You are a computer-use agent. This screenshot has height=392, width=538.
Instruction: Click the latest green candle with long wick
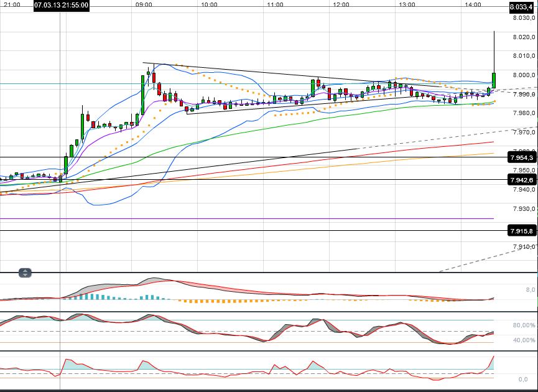tap(494, 80)
